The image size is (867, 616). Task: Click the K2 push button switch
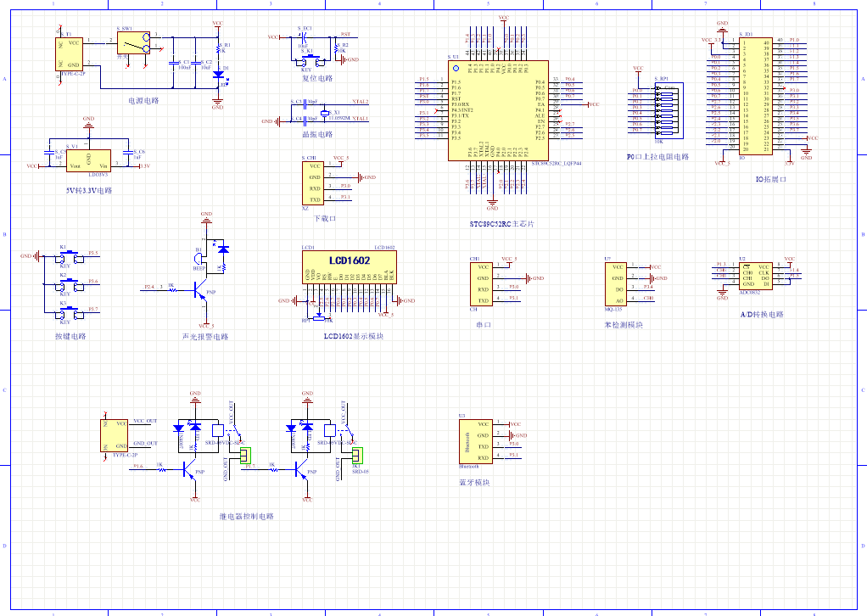[64, 284]
